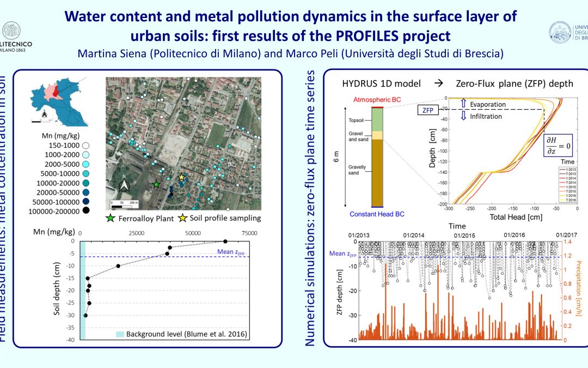The width and height of the screenshot is (588, 368).
Task: Select the yellow Soil profile sampling star
Action: (181, 178)
